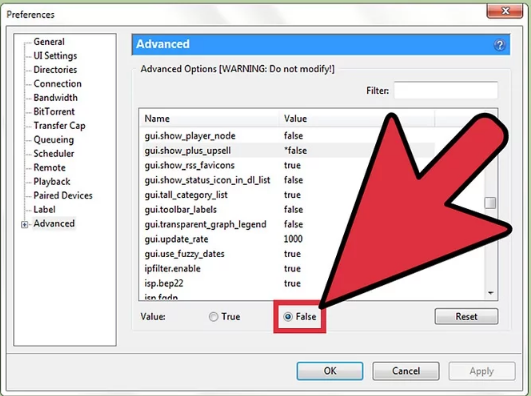This screenshot has height=396, width=531.
Task: Select gui.show_status_icon_in_dl_list row
Action: click(286, 180)
